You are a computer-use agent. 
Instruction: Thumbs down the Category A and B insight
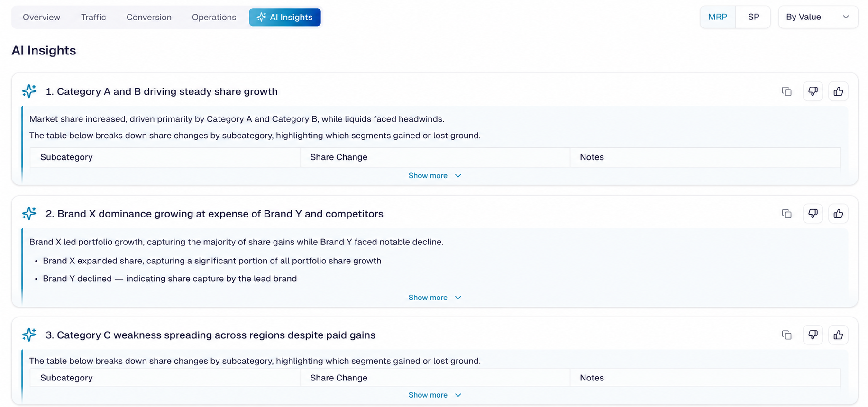point(813,91)
